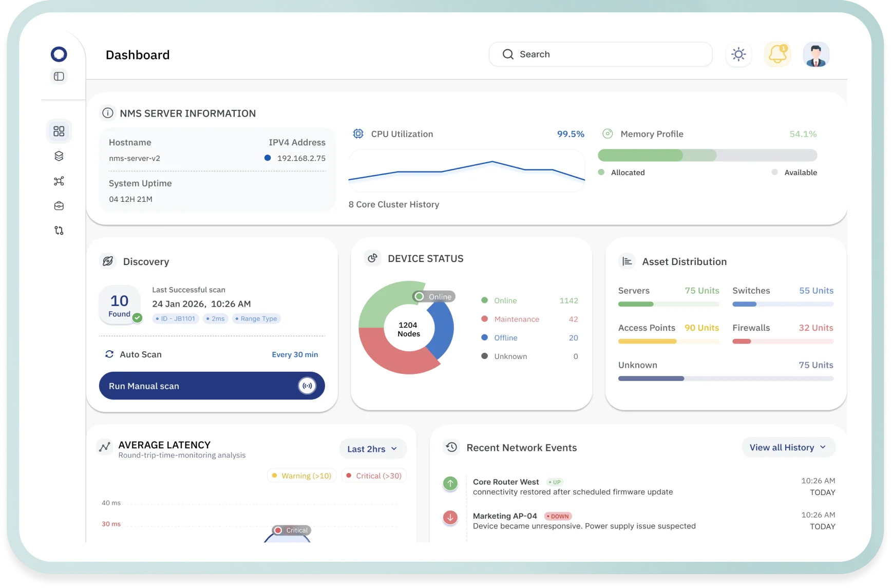This screenshot has height=588, width=891.
Task: Open the notifications bell
Action: click(778, 54)
